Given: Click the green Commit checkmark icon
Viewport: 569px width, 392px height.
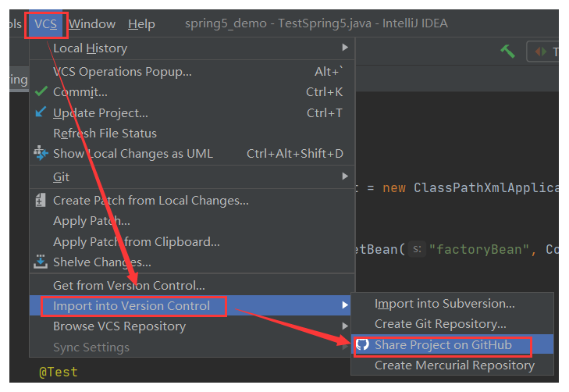Looking at the screenshot, I should coord(41,91).
